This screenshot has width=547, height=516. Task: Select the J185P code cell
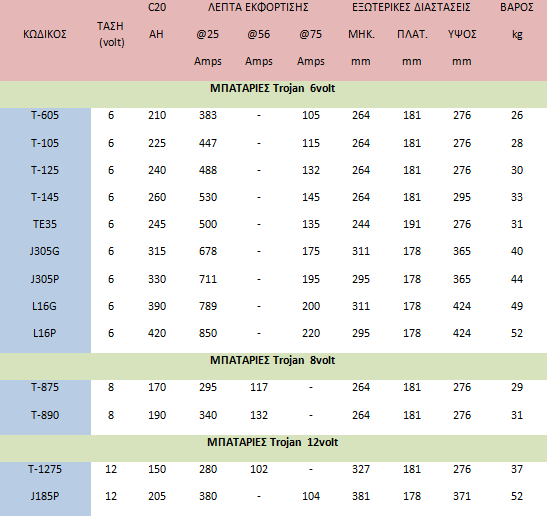pyautogui.click(x=45, y=496)
